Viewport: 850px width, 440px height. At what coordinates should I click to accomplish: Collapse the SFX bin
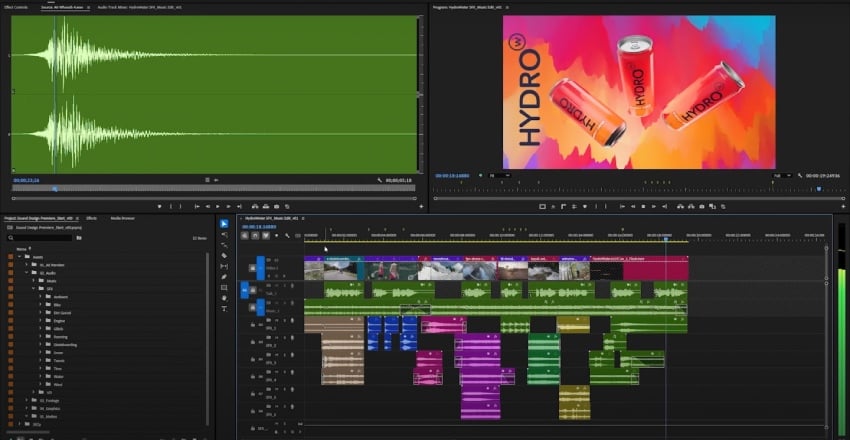tap(34, 289)
